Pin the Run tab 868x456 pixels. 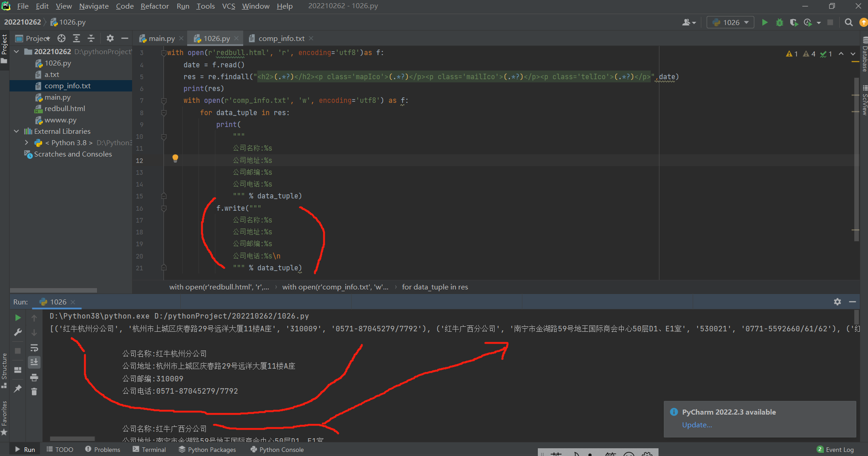pos(18,388)
